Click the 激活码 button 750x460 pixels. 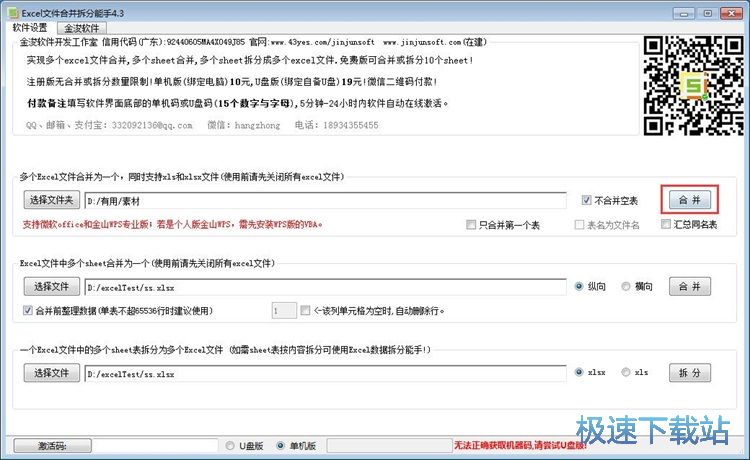[53, 446]
